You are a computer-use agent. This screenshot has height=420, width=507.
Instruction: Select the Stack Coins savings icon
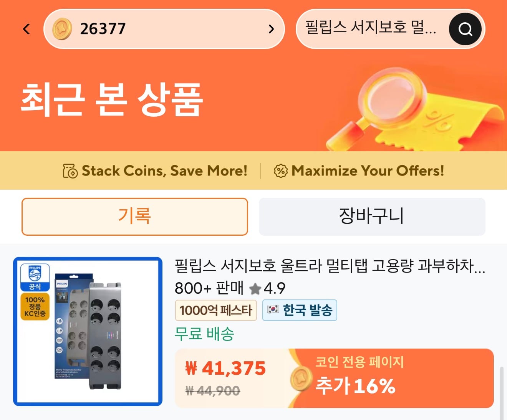coord(70,170)
